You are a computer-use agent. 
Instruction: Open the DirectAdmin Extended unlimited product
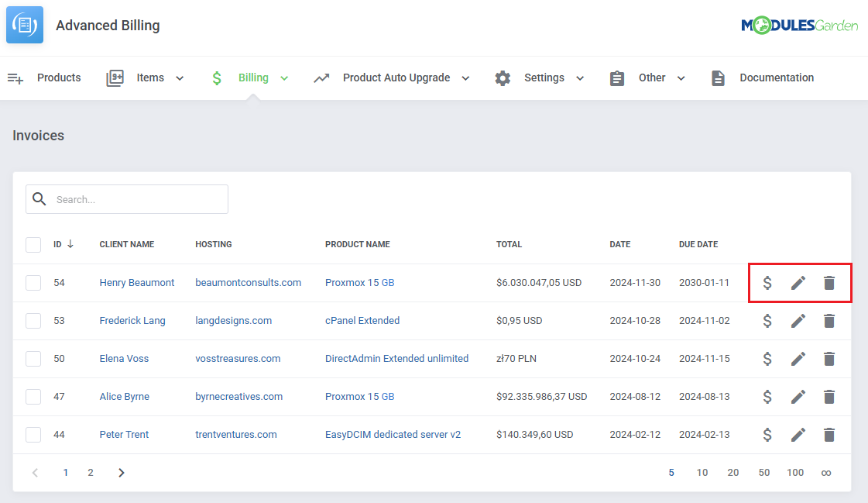(x=397, y=358)
